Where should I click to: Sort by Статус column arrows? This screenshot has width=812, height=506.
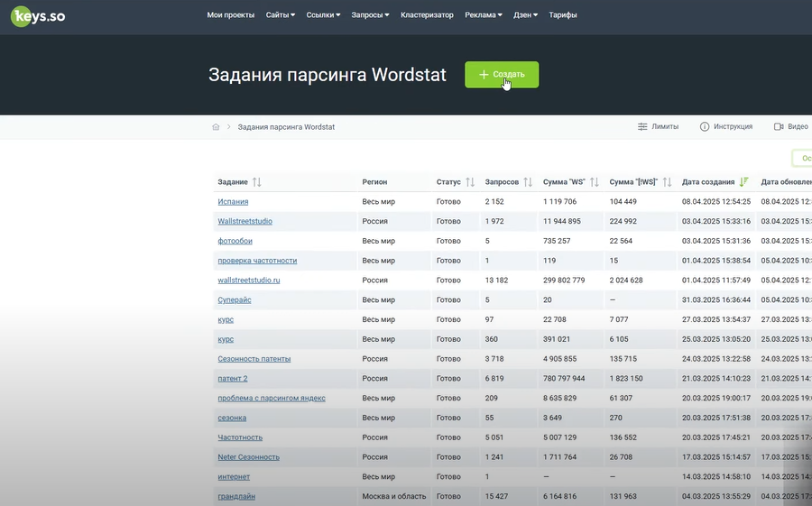(x=470, y=182)
